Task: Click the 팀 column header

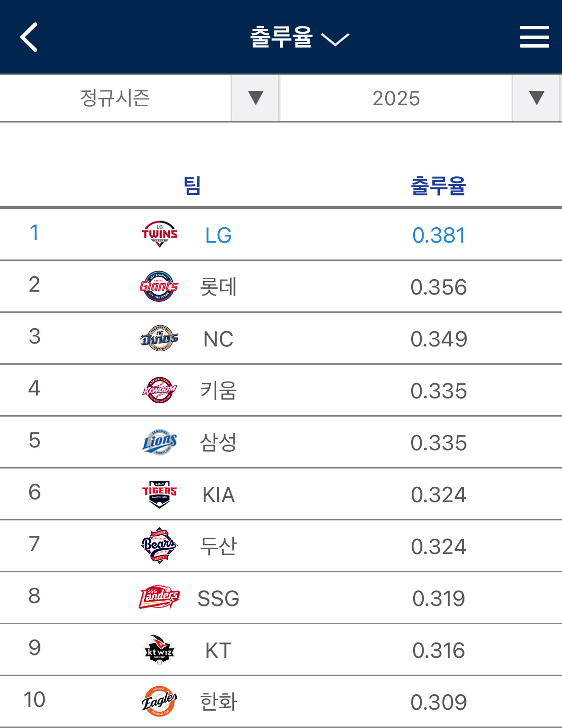Action: pos(192,185)
